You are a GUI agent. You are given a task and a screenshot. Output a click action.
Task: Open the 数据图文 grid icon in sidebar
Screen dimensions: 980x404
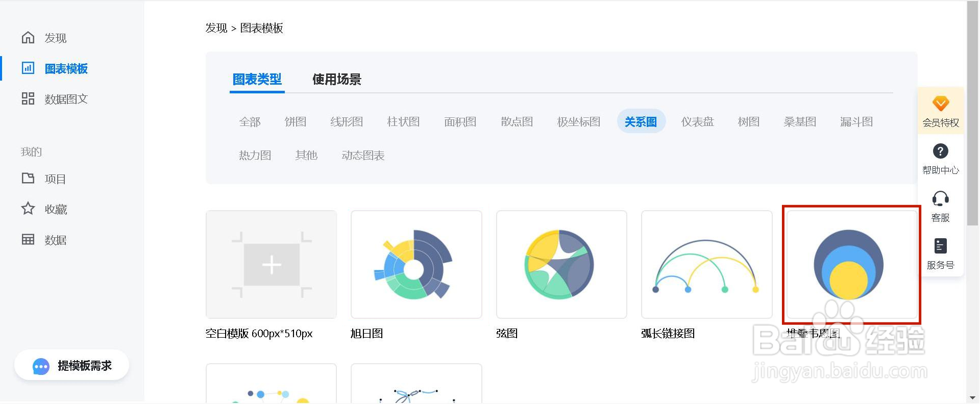[x=28, y=98]
